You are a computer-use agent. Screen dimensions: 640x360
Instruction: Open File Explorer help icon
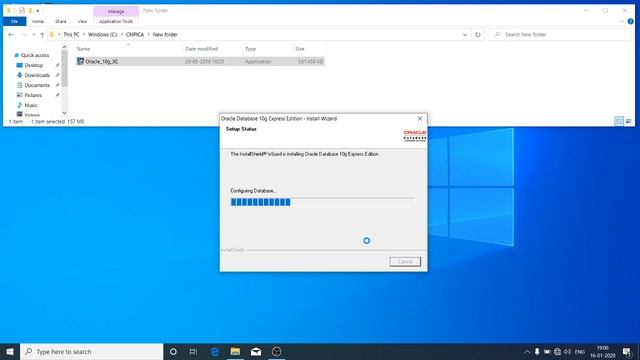pyautogui.click(x=631, y=21)
